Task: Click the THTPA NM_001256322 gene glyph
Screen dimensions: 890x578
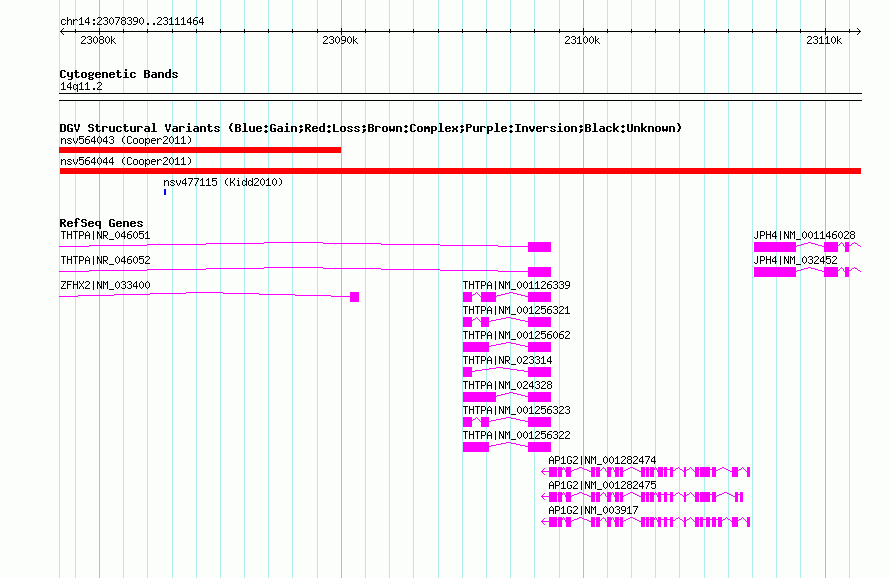Action: point(507,447)
